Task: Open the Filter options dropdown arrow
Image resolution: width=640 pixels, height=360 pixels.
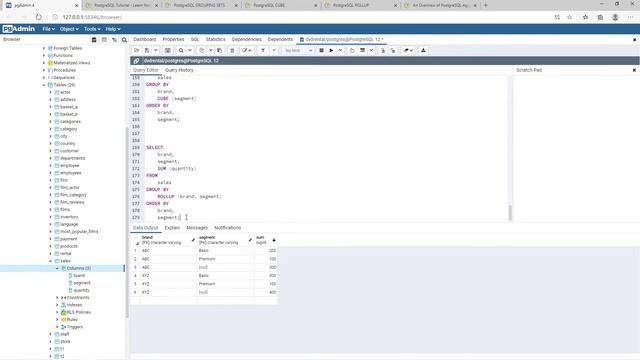Action: pos(274,50)
